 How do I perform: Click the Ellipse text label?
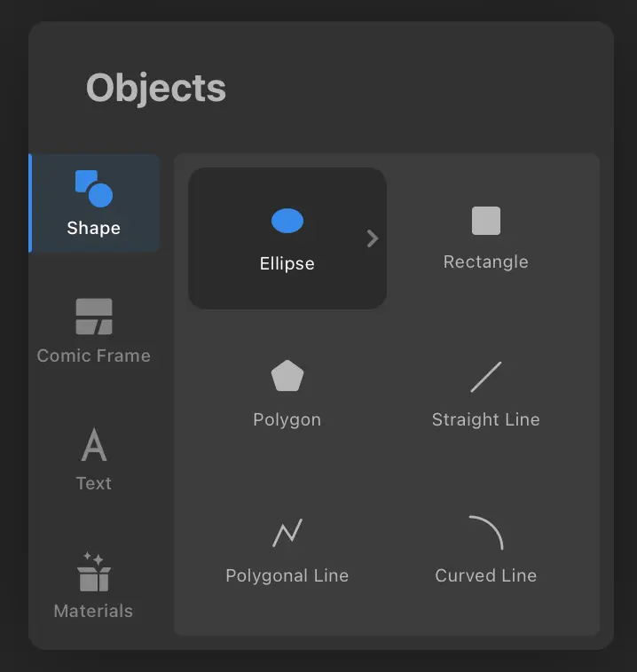(x=287, y=263)
